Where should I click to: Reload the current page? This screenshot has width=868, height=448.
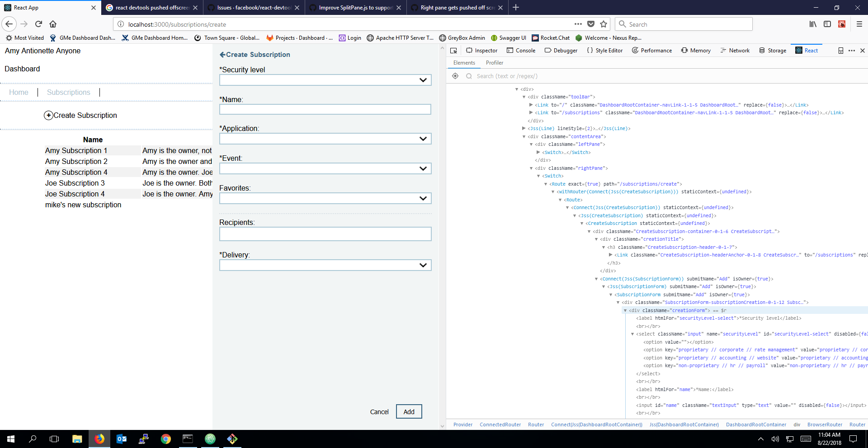(x=38, y=24)
